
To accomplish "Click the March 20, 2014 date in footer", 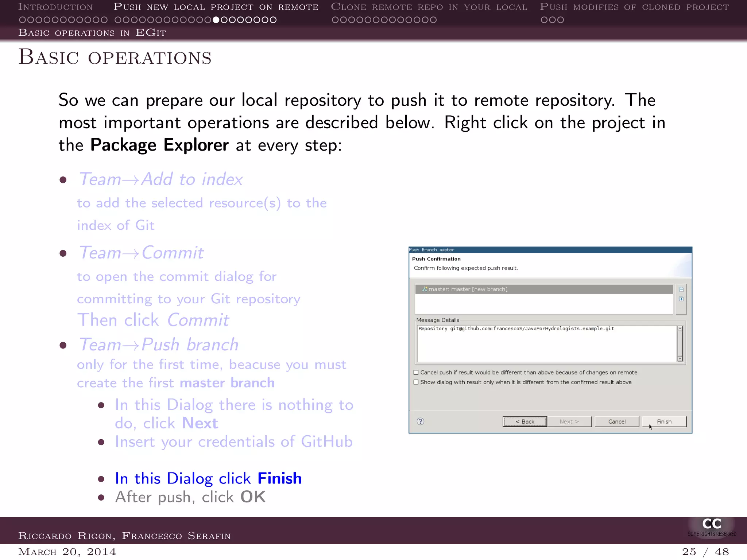I will 67,552.
